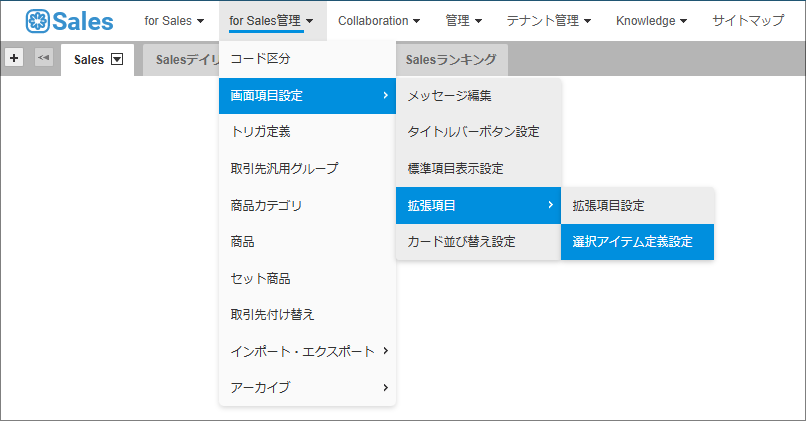Viewport: 806px width, 421px height.
Task: Click the double-arrow scroll tabs left button
Action: [x=44, y=58]
